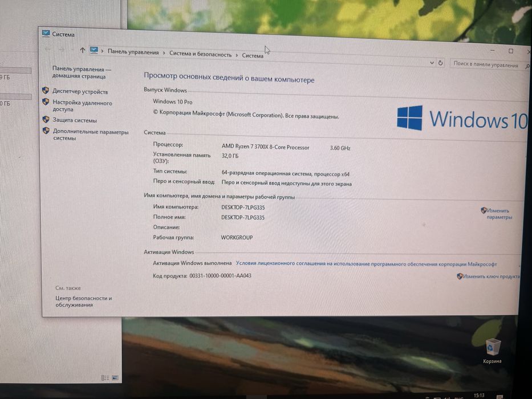Screen dimensions: 532x399
Task: Click shield icon next to Защита системы
Action: 46,120
